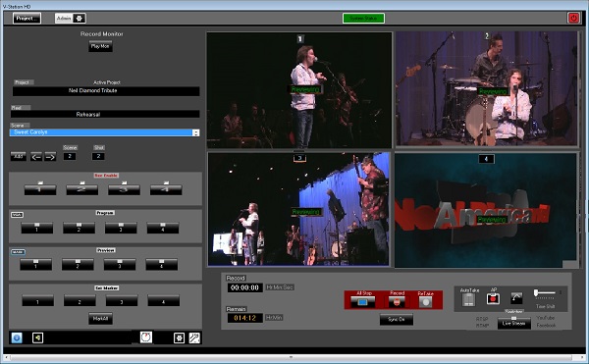Open bottom toolbar gear settings icon
The width and height of the screenshot is (589, 364).
(x=179, y=338)
